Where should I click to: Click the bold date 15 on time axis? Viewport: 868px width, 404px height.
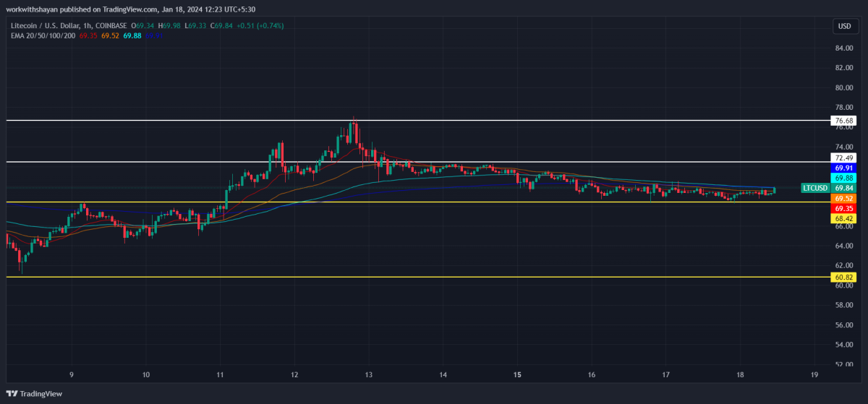[517, 375]
